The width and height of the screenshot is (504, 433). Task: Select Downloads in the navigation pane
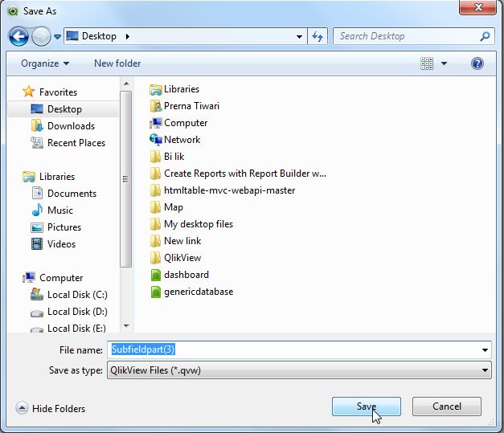tap(63, 126)
